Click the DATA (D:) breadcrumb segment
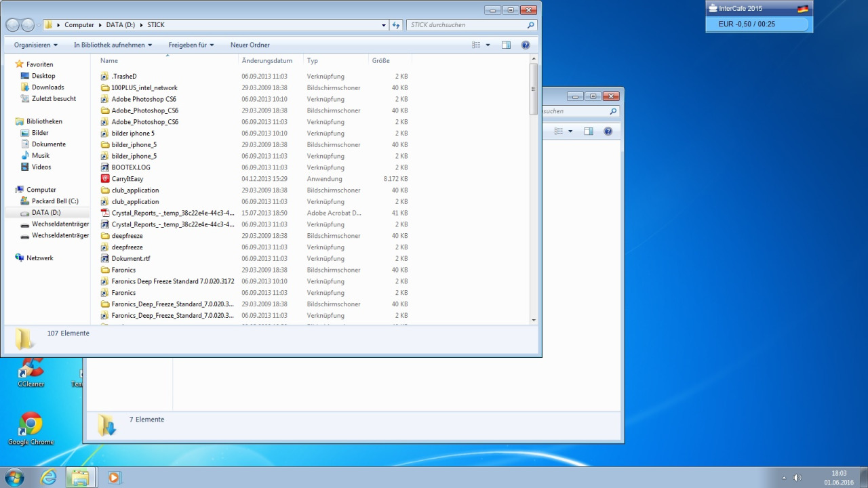This screenshot has height=488, width=868. [x=121, y=25]
